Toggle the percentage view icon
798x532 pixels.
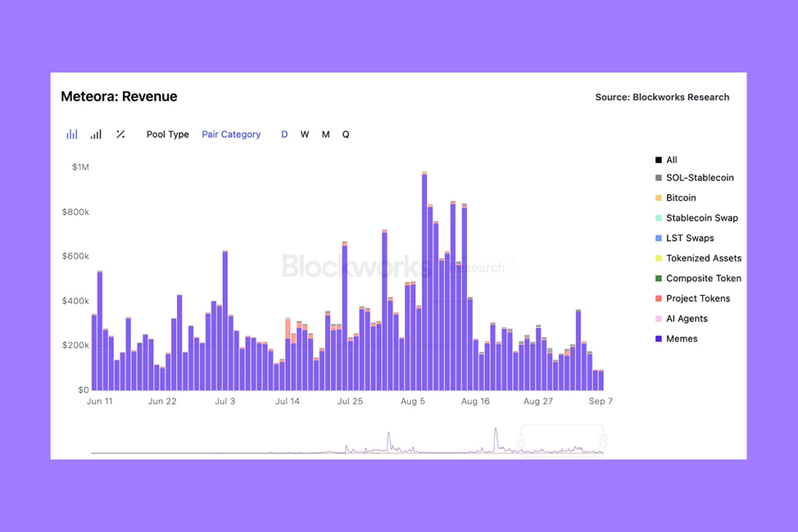pyautogui.click(x=121, y=134)
